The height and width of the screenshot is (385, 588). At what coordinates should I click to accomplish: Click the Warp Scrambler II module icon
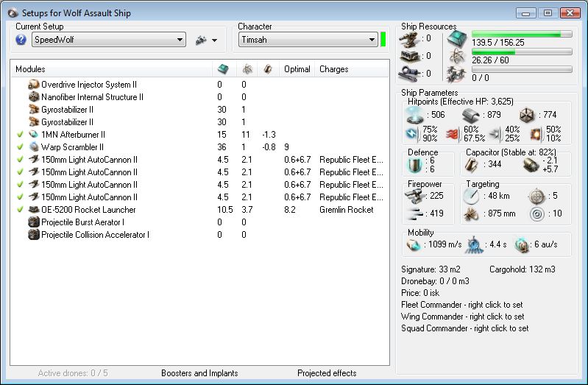[34, 146]
